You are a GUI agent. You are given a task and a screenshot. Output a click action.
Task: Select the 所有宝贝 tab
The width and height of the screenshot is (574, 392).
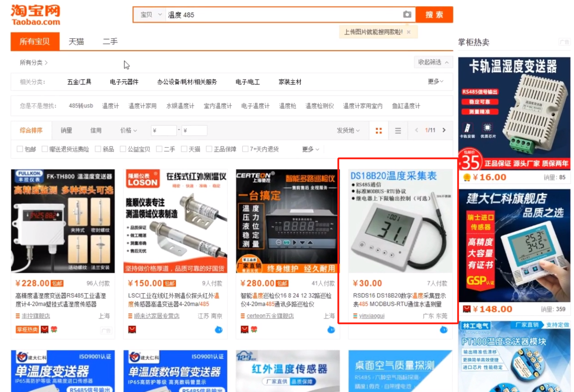tap(35, 42)
